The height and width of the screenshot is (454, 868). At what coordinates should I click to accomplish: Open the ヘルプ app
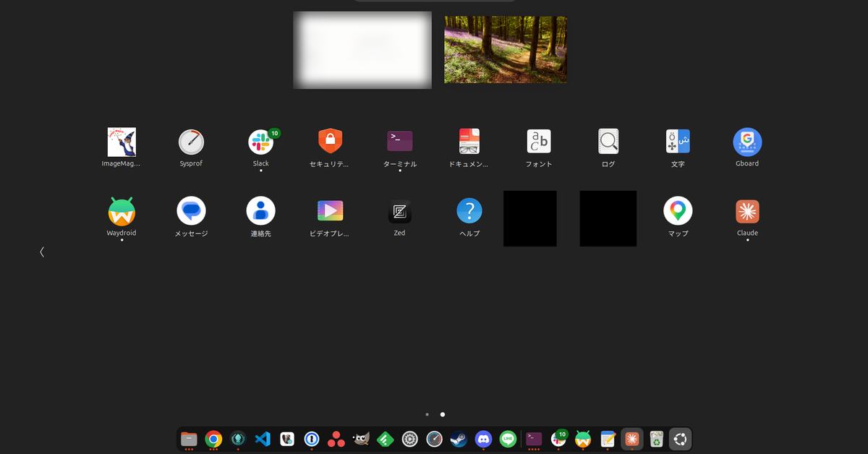(469, 211)
